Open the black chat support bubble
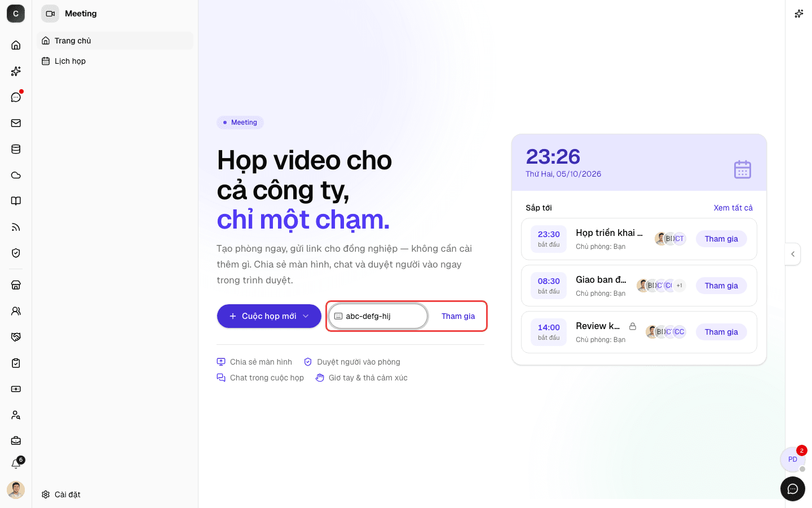The width and height of the screenshot is (812, 508). click(x=793, y=489)
